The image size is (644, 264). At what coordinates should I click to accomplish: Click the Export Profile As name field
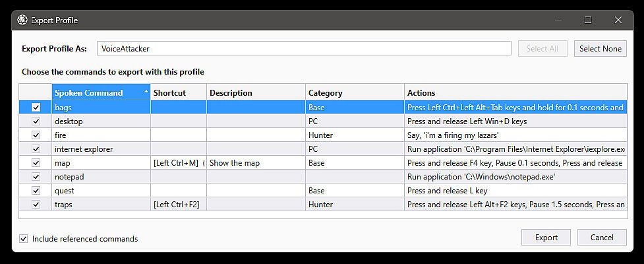(303, 49)
